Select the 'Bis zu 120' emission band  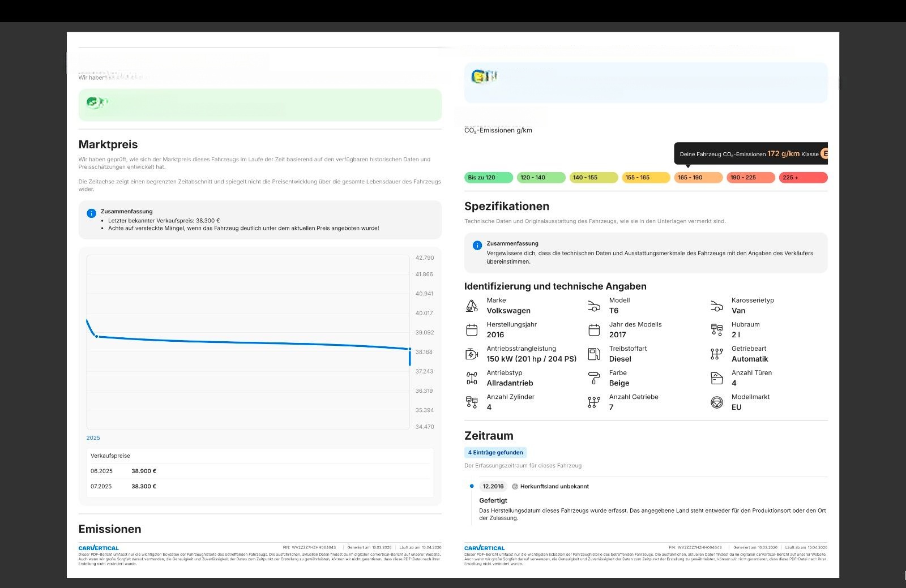pyautogui.click(x=488, y=178)
